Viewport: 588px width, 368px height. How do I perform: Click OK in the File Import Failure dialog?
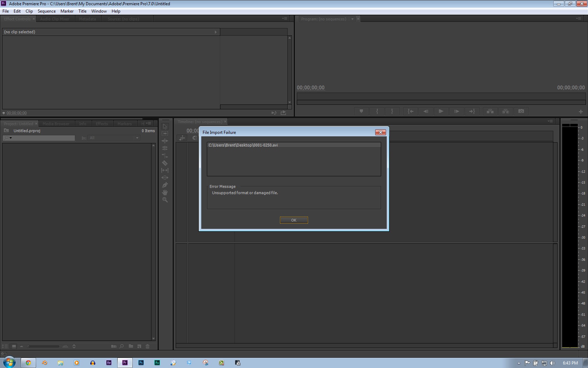click(x=294, y=220)
